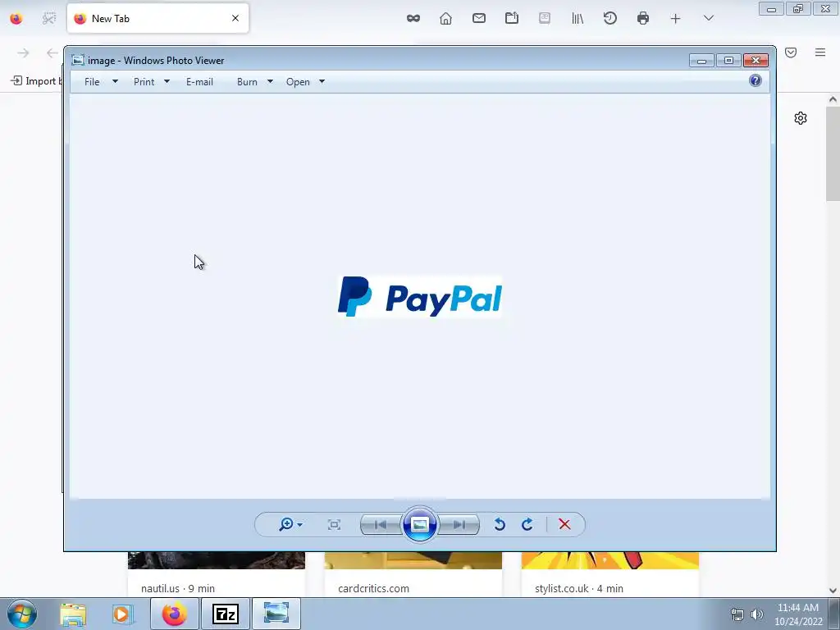Open the Firefox hamburger menu

coord(820,52)
